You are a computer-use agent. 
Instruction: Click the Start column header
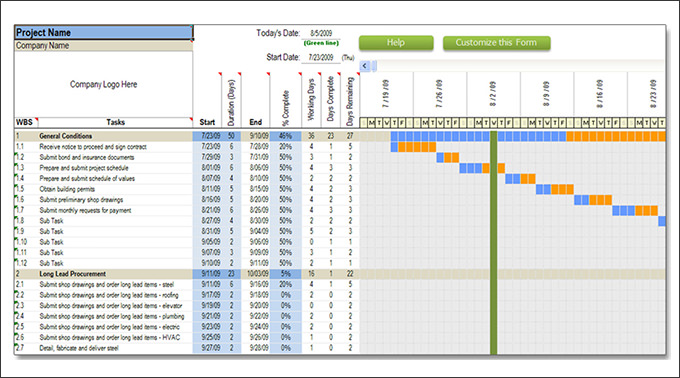[207, 122]
